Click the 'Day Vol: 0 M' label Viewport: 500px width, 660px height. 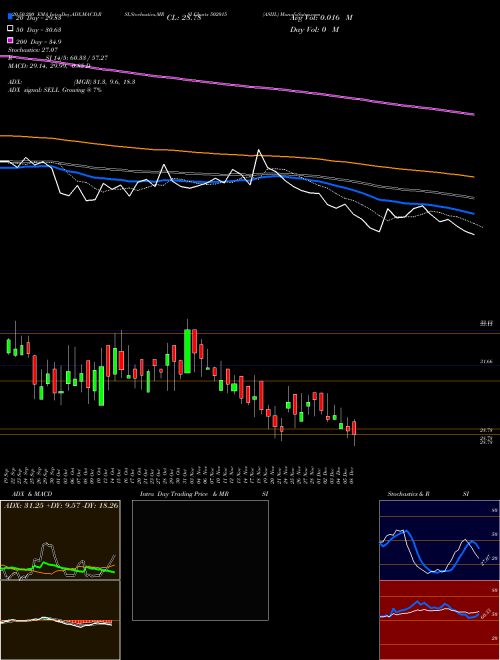click(x=314, y=29)
